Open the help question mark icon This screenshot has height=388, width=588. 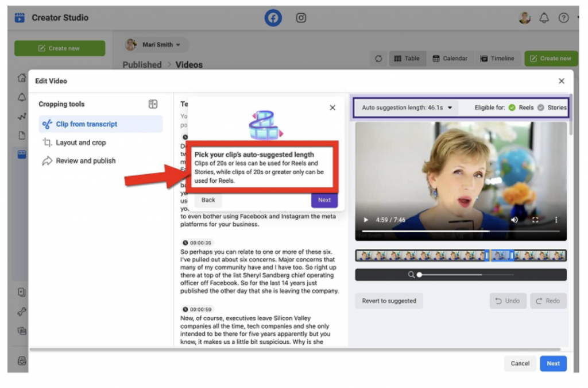[x=563, y=18]
